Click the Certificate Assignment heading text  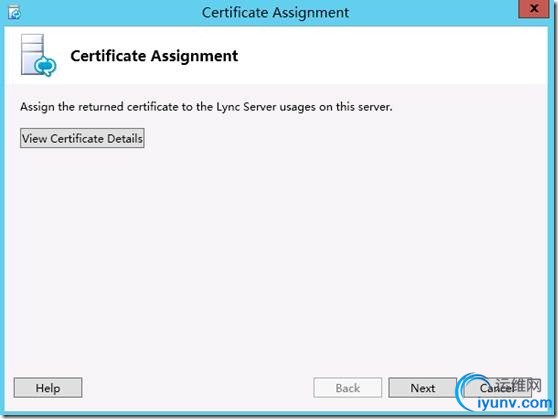point(154,56)
